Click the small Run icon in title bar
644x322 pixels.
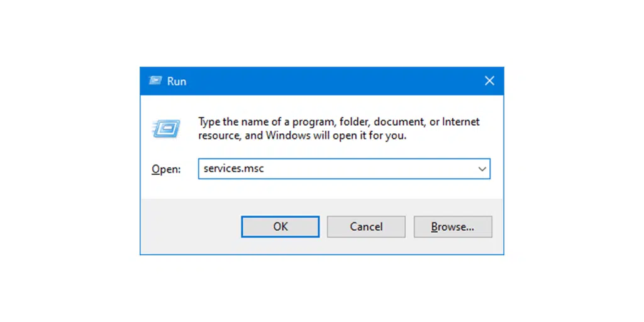[155, 81]
